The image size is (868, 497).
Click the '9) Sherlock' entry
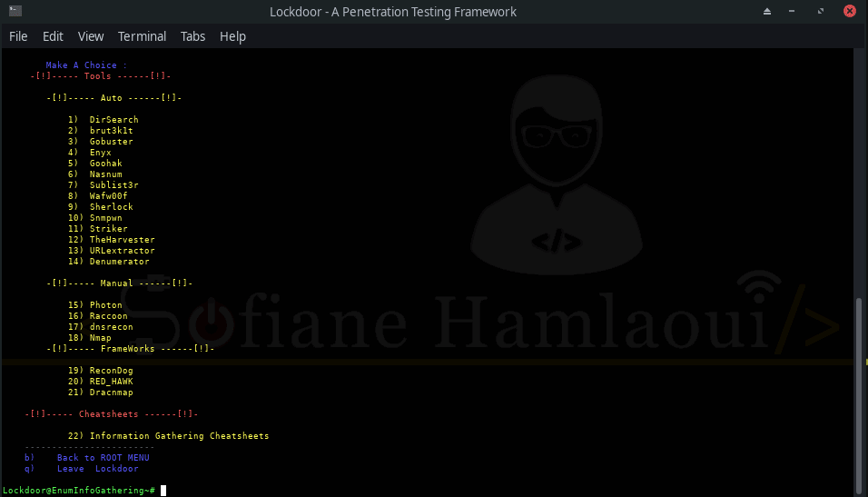[x=100, y=206]
